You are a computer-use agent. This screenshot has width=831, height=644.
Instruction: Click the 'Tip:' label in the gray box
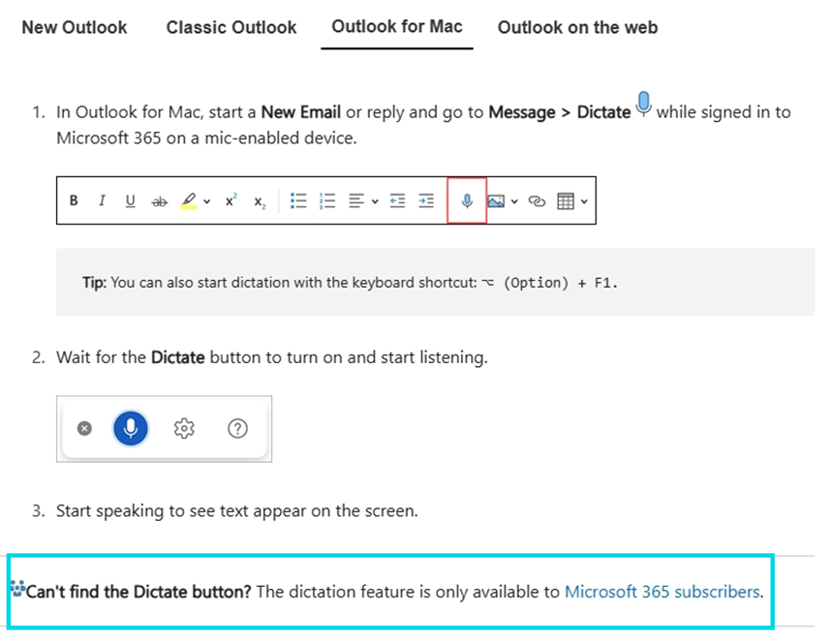coord(94,282)
